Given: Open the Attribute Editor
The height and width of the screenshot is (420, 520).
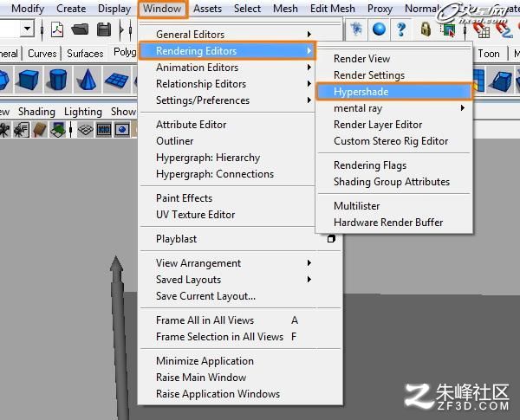Looking at the screenshot, I should pyautogui.click(x=192, y=125).
